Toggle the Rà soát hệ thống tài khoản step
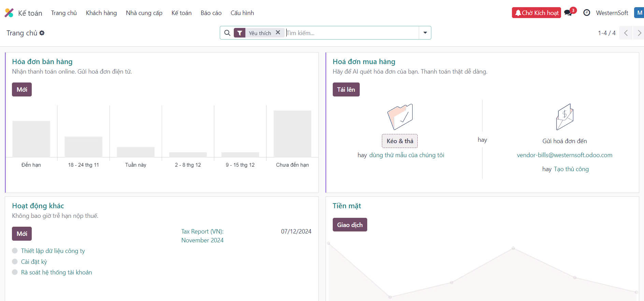Viewport: 644px width, 301px height. point(15,272)
